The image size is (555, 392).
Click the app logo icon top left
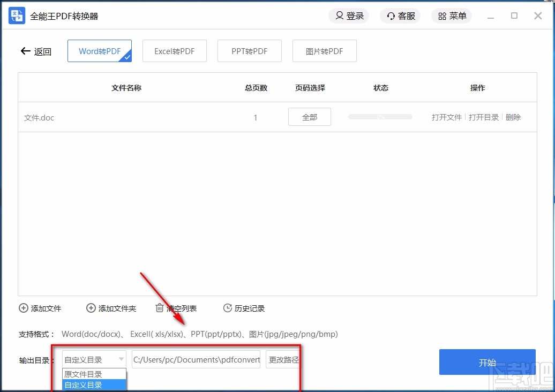tap(16, 16)
